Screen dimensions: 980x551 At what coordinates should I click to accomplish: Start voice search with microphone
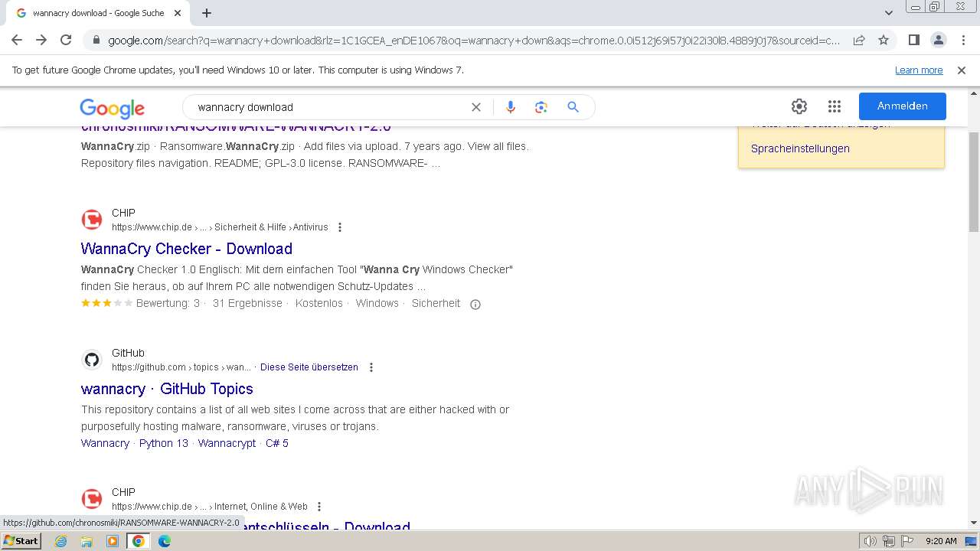click(511, 107)
